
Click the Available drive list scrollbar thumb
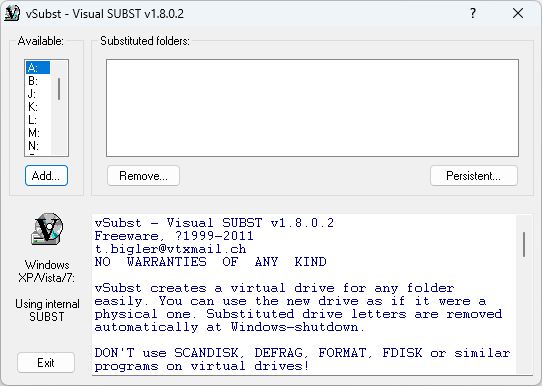point(59,89)
